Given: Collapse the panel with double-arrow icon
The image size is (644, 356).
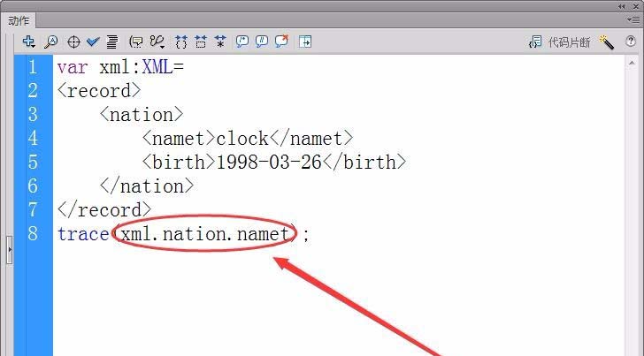Looking at the screenshot, I should [621, 6].
